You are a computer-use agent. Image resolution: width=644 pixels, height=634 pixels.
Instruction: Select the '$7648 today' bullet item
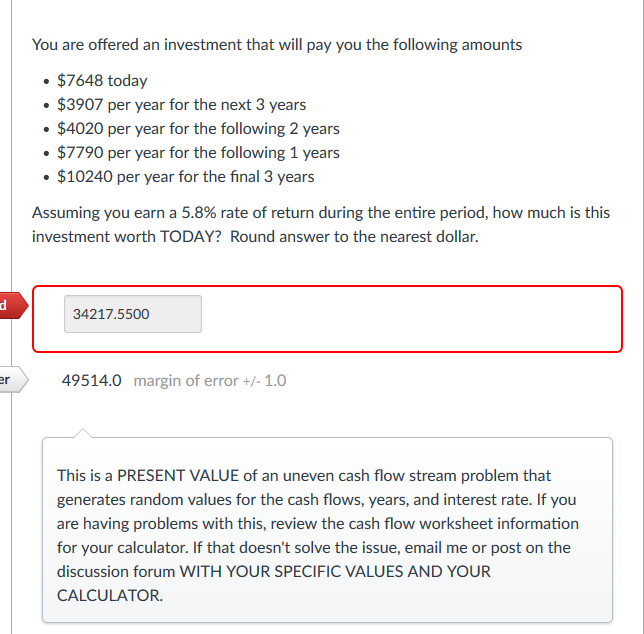[102, 81]
